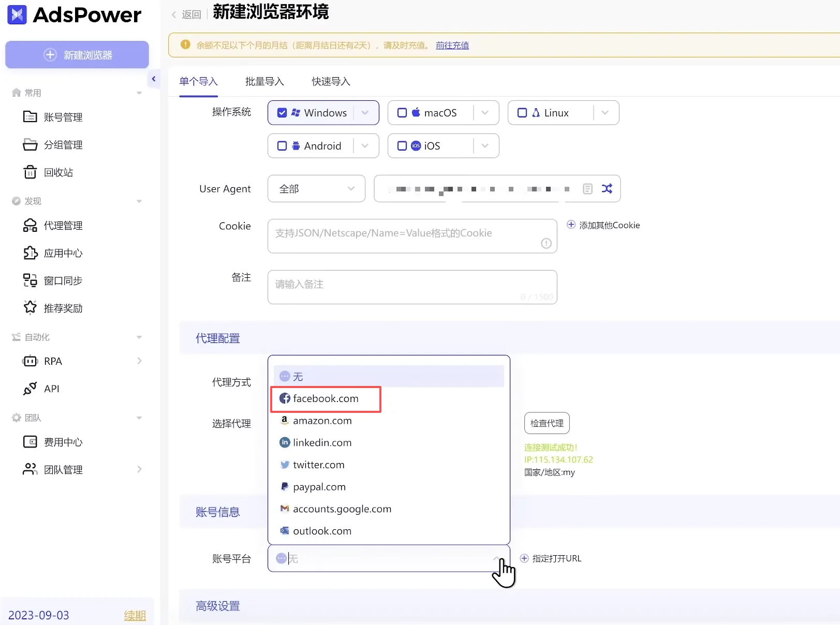840x625 pixels.
Task: Uncheck the Windows operating system checkbox
Action: [282, 112]
